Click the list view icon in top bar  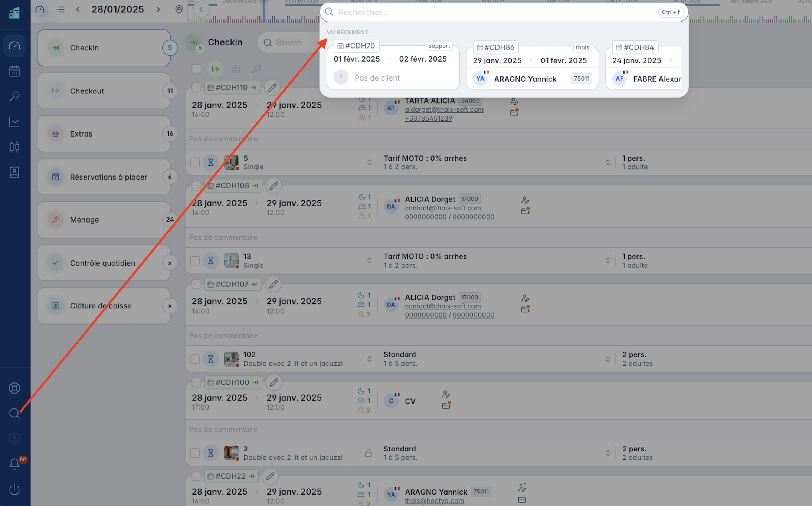[60, 9]
